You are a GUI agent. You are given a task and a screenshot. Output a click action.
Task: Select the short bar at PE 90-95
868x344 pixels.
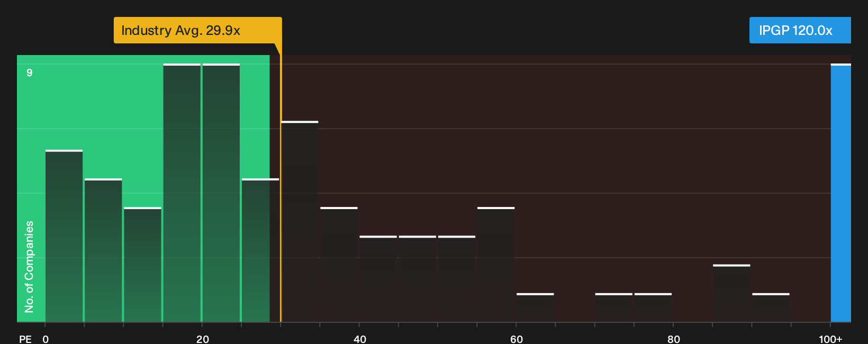[x=771, y=307]
